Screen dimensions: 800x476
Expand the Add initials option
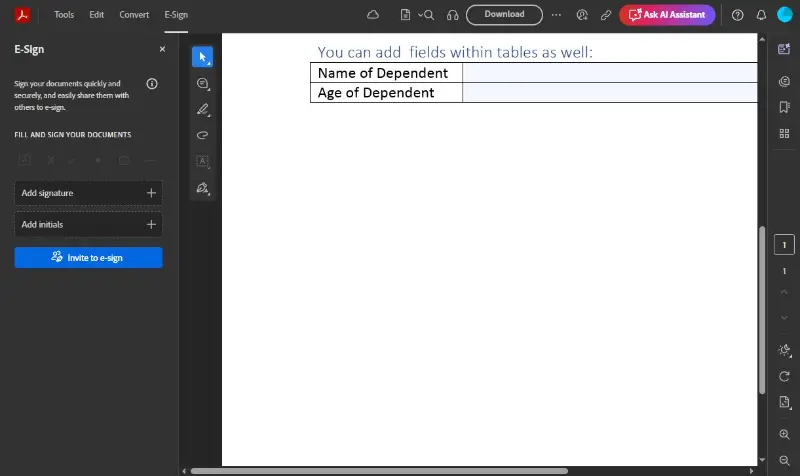click(151, 225)
